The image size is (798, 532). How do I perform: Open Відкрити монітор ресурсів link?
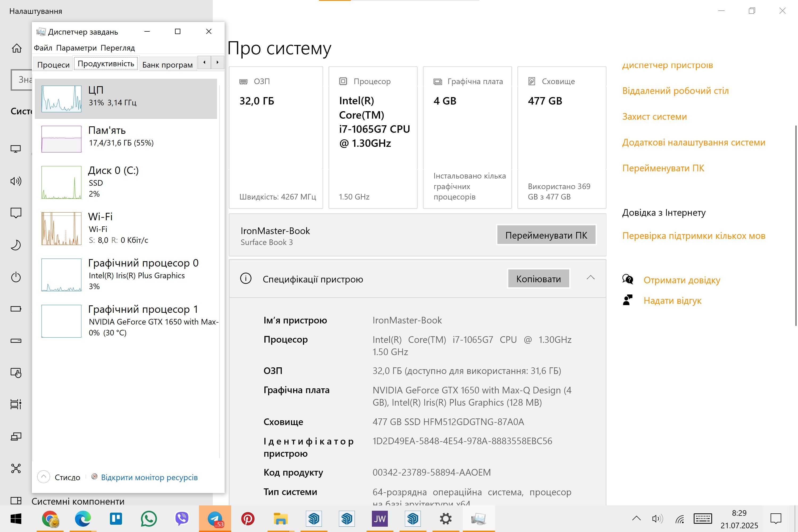point(149,477)
